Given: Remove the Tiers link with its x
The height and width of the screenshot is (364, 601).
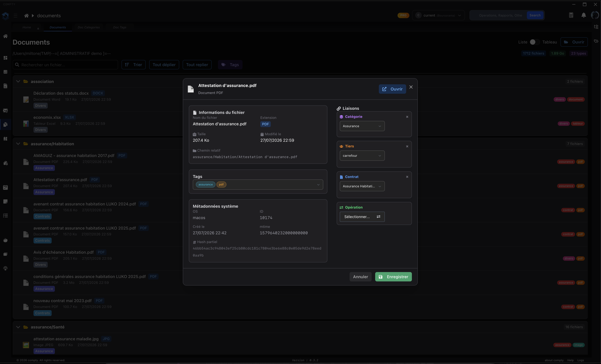Looking at the screenshot, I should coord(407,146).
